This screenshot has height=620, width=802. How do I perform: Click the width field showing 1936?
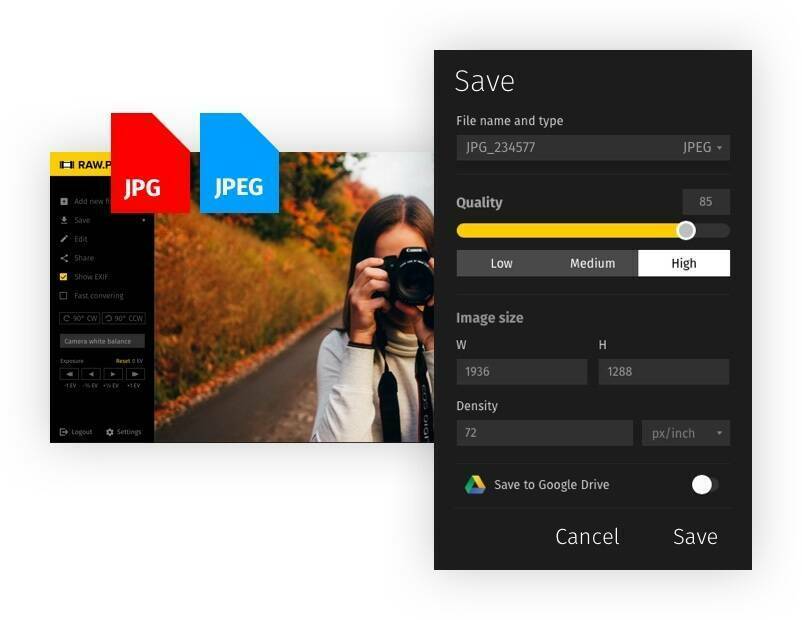(x=521, y=370)
